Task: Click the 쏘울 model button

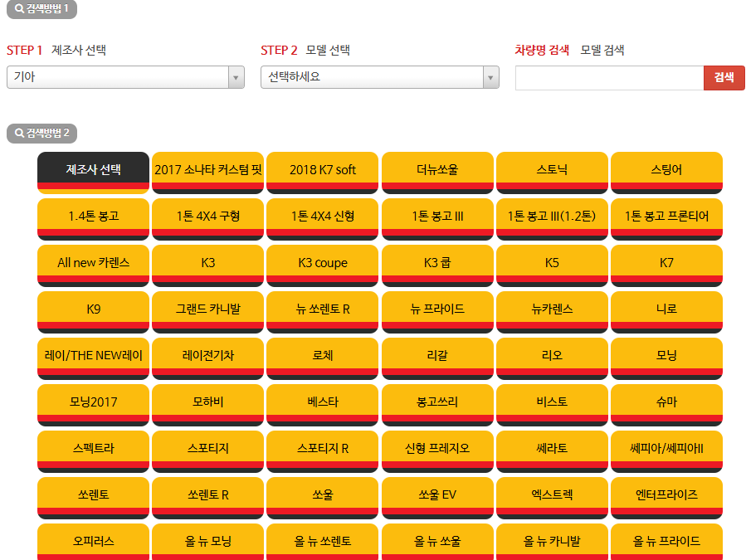Action: pyautogui.click(x=323, y=498)
